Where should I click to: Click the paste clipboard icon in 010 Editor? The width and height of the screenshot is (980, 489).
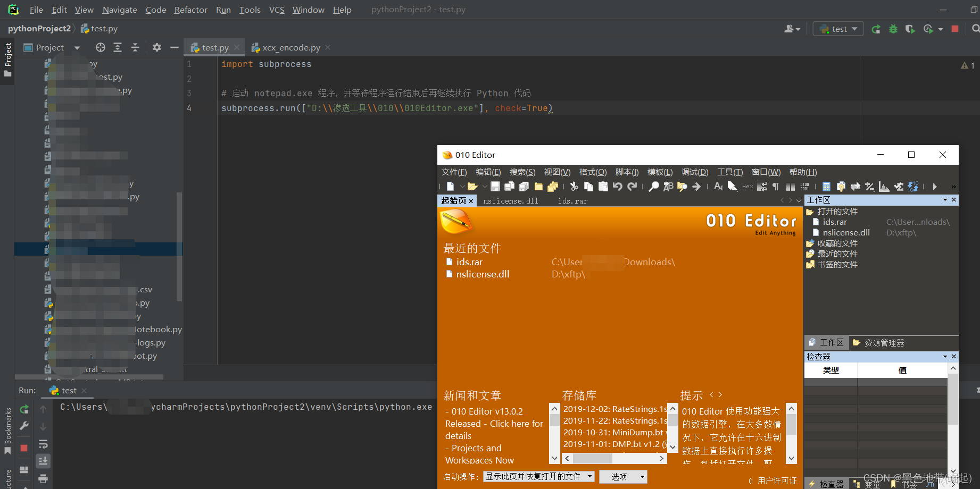tap(603, 187)
